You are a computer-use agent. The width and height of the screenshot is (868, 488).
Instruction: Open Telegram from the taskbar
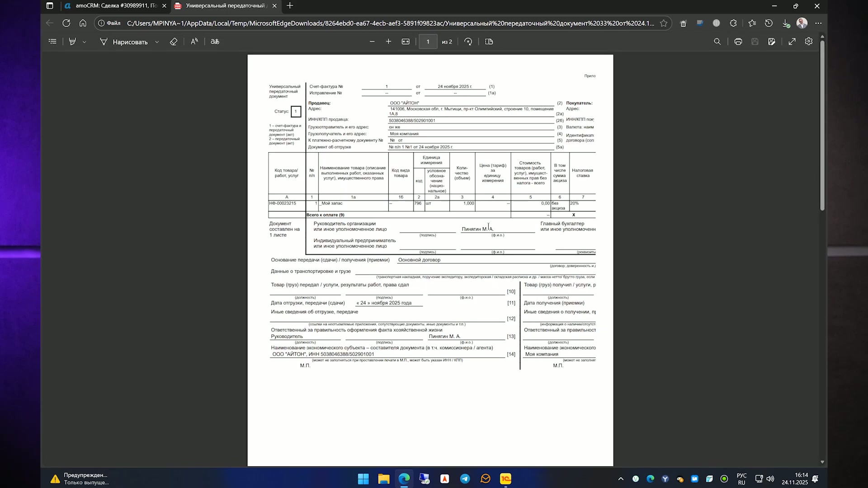[x=465, y=479]
